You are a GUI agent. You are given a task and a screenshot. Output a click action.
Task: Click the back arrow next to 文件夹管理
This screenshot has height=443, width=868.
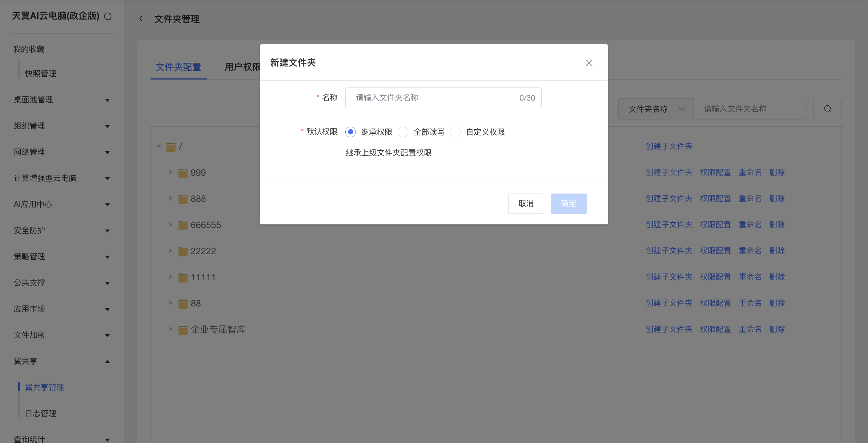click(141, 19)
